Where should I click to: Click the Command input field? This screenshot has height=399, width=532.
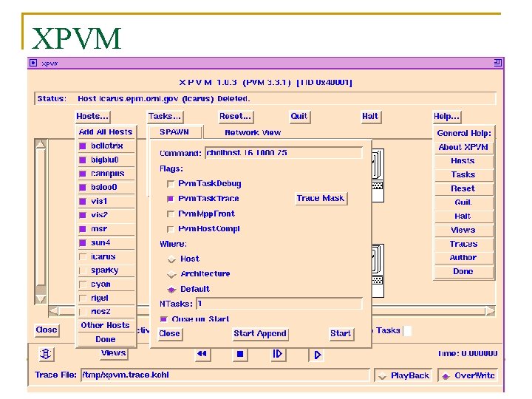coord(284,153)
